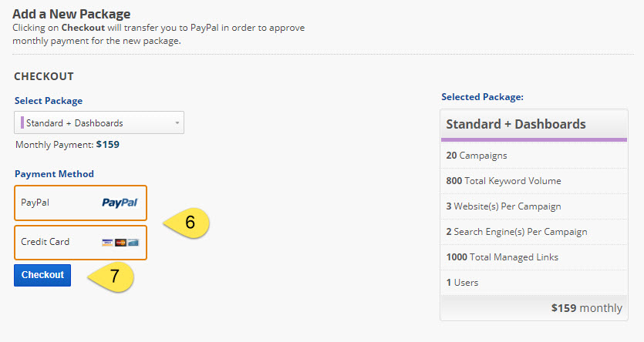Click the dropdown arrow of the package selector
This screenshot has height=342, width=644.
point(177,122)
